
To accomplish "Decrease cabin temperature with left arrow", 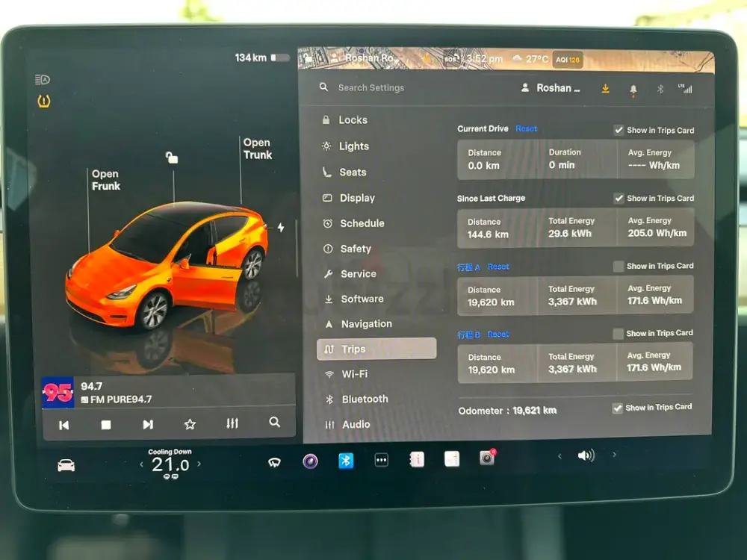I will (x=142, y=464).
